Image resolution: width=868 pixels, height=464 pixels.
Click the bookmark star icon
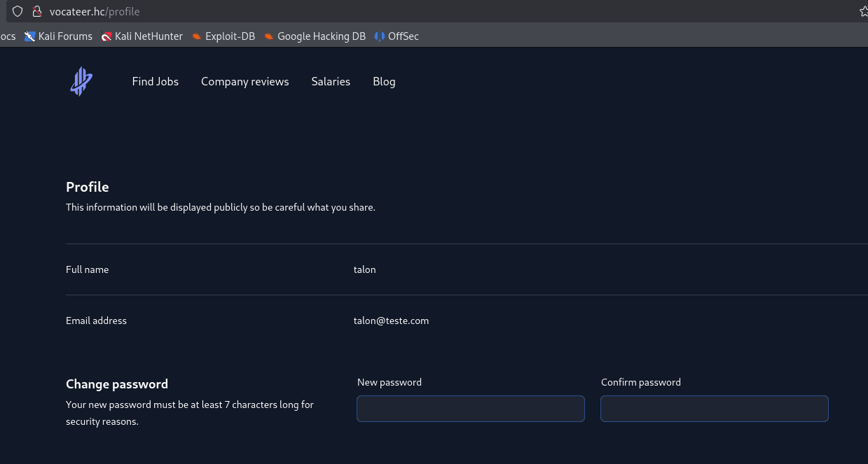coord(864,11)
